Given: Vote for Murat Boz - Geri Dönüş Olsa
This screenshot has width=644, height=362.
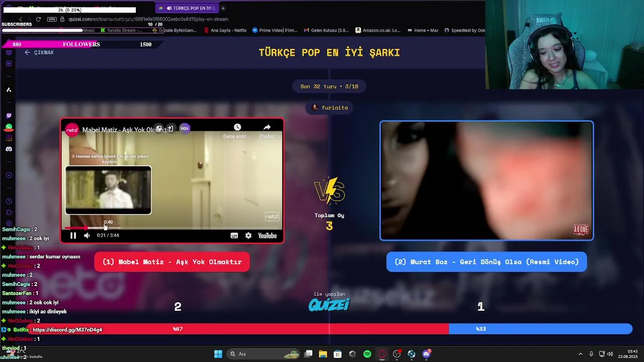Looking at the screenshot, I should coord(487,262).
